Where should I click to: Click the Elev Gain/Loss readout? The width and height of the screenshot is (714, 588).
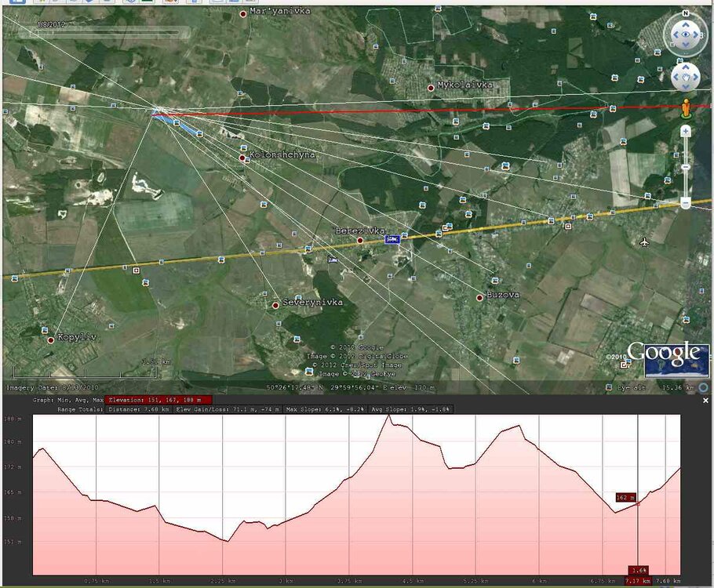point(228,409)
